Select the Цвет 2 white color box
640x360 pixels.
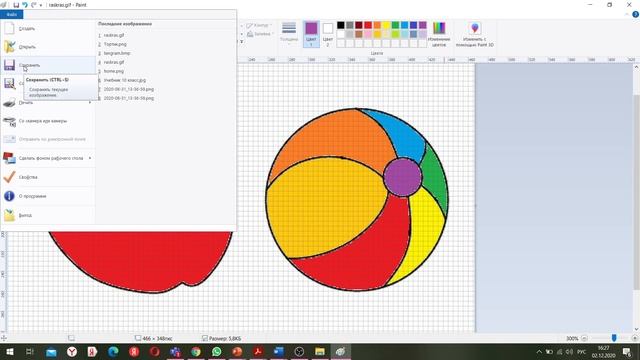327,34
